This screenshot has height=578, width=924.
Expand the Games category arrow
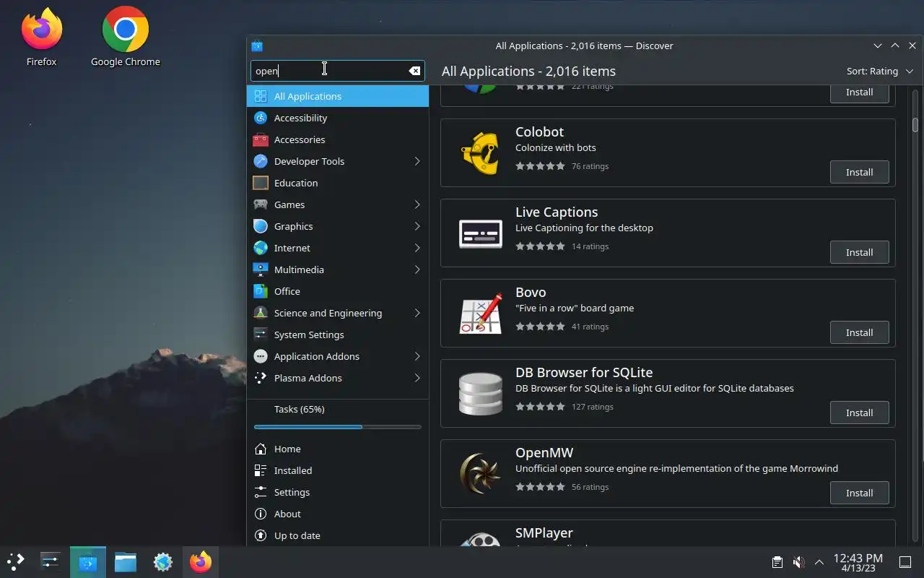[x=417, y=204]
